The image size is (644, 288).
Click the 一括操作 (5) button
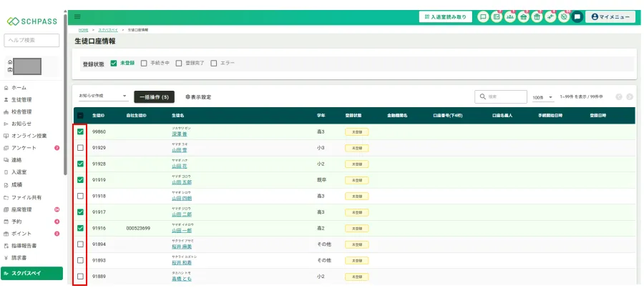[154, 96]
